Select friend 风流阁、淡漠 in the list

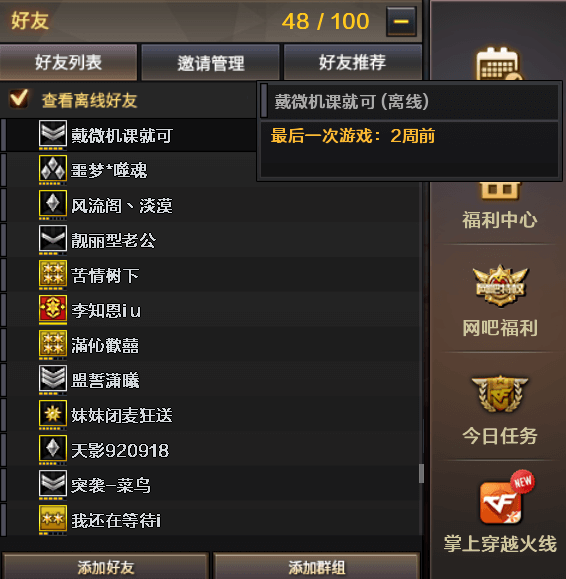pyautogui.click(x=210, y=204)
